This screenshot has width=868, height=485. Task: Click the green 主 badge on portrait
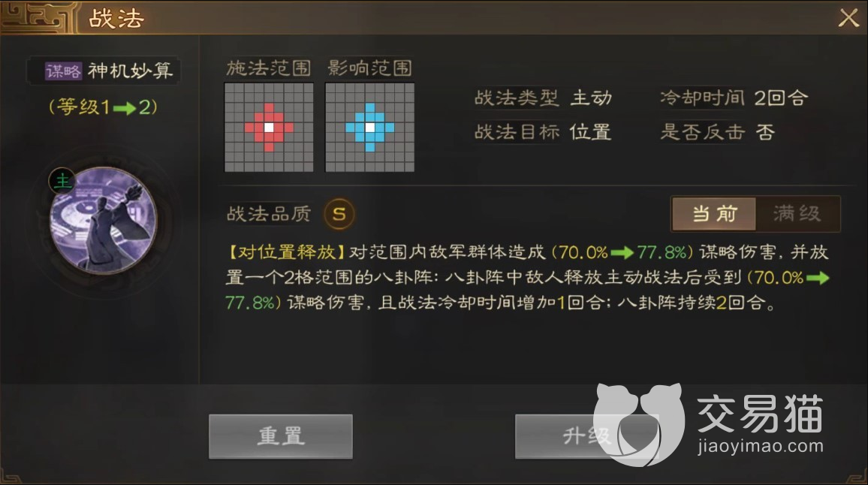tap(62, 180)
